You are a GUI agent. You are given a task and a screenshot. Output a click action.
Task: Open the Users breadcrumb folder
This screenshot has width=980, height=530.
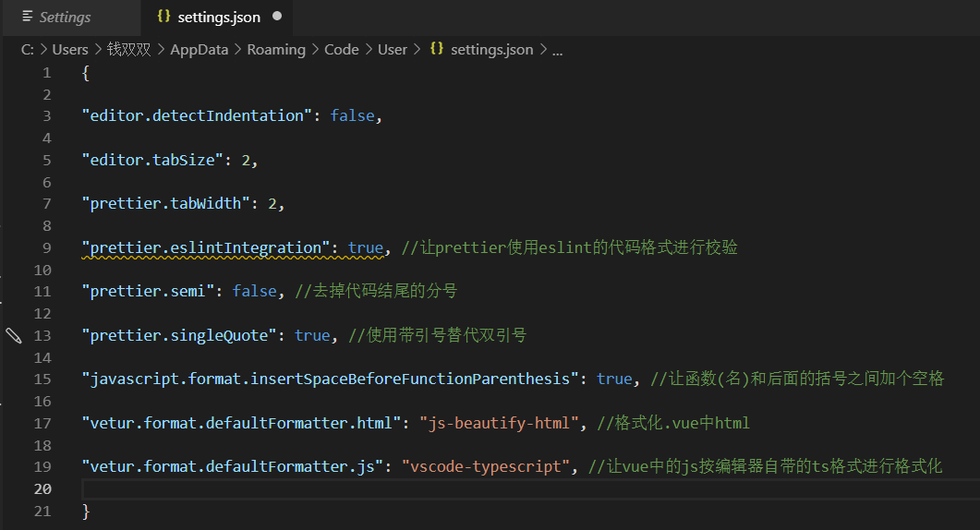click(70, 50)
